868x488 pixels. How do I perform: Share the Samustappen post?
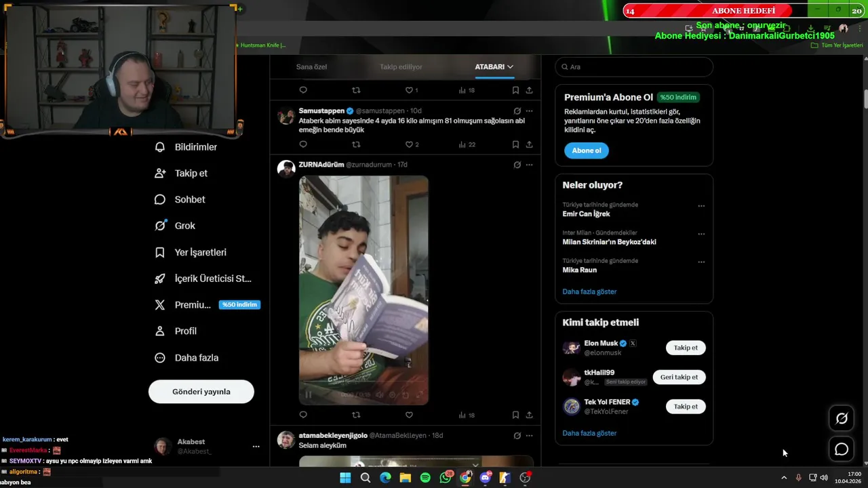click(x=529, y=144)
